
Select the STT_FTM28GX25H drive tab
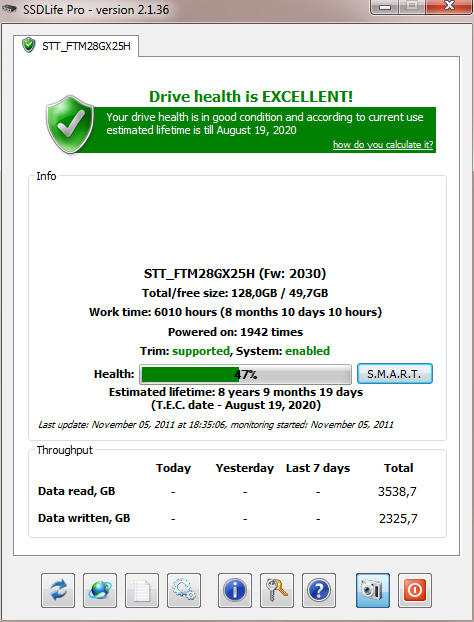coord(76,46)
